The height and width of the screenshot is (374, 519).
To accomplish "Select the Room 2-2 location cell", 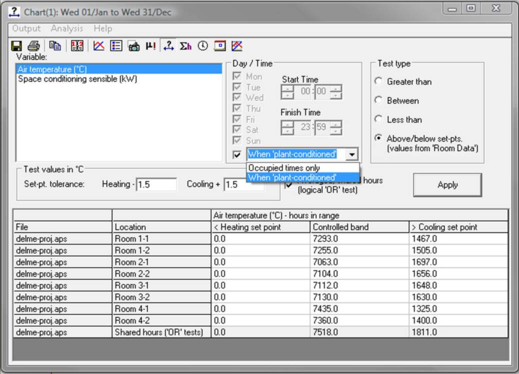I will [x=161, y=274].
